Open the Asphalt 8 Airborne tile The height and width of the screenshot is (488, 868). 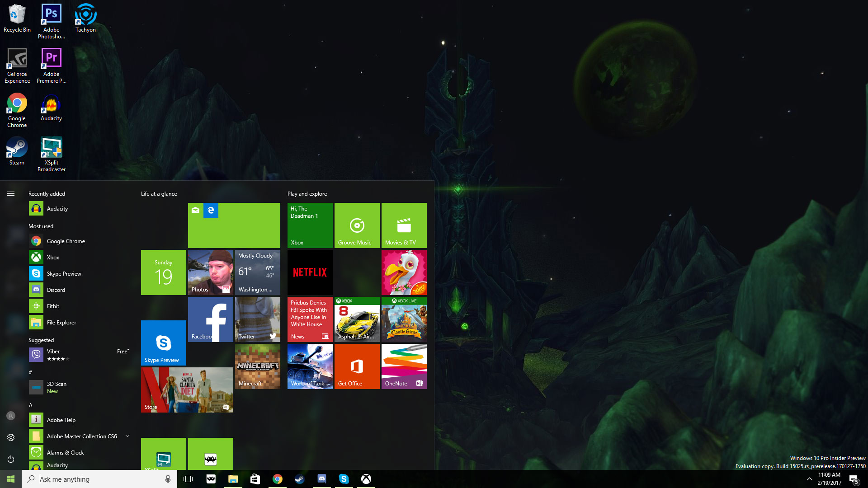357,319
